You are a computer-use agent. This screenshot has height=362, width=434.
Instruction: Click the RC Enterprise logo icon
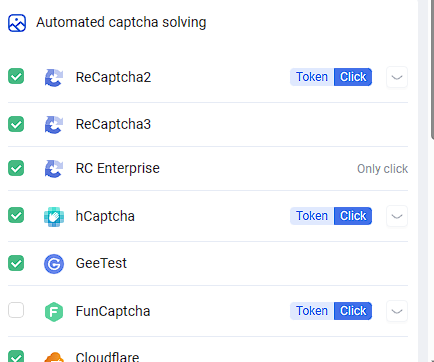(x=54, y=168)
